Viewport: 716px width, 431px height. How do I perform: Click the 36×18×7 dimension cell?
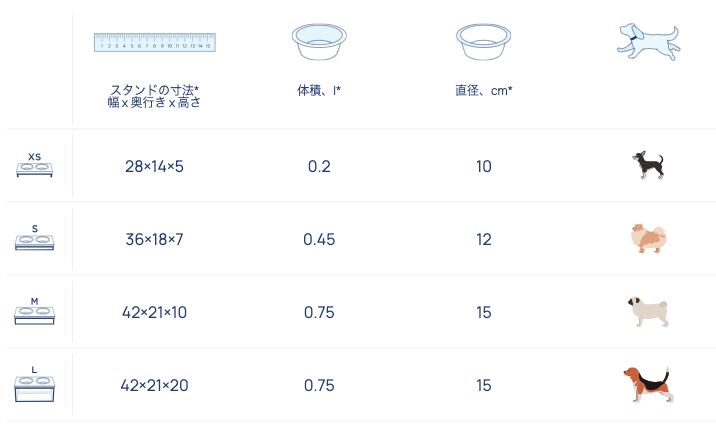[154, 239]
